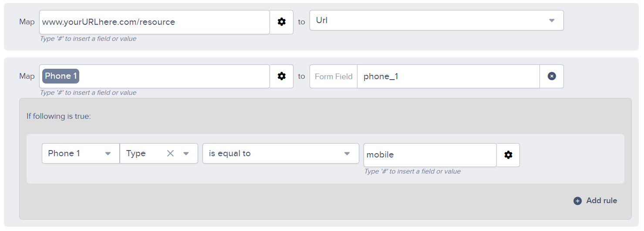Viewport: 644px width, 231px height.
Task: Click the mobile value input box
Action: 430,155
